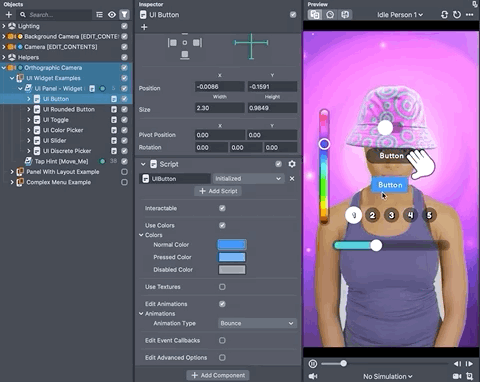This screenshot has height=382, width=480.
Task: Toggle the eye visibility filter in Objects panel
Action: click(112, 15)
